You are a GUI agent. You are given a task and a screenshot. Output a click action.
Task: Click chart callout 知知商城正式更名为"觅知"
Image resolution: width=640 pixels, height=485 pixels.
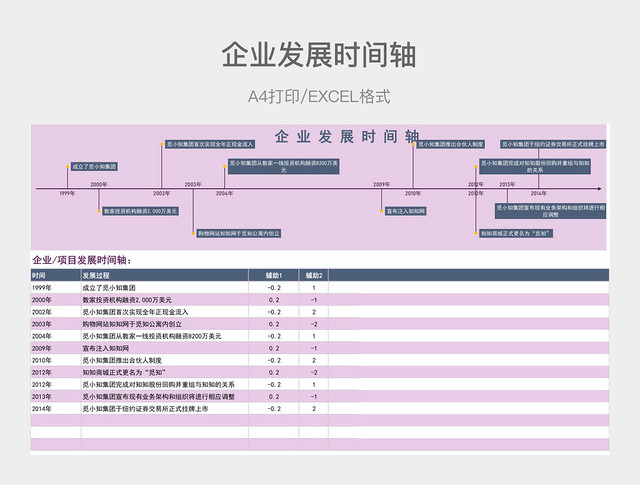click(x=516, y=234)
